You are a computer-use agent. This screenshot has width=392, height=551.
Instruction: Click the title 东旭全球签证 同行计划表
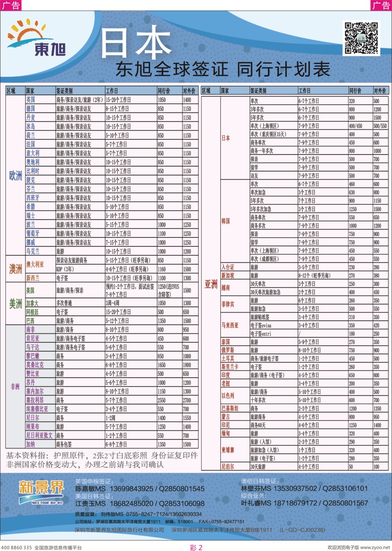[x=223, y=69]
